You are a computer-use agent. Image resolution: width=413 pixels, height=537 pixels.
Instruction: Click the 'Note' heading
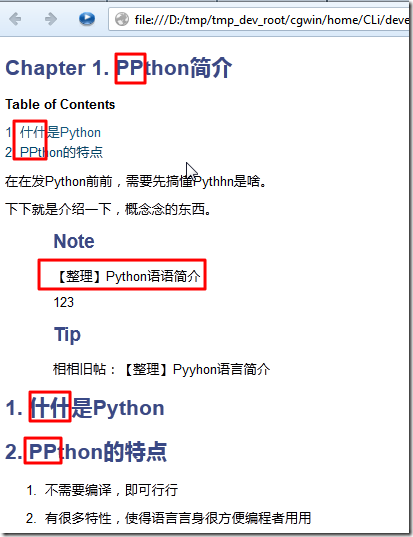(x=74, y=241)
